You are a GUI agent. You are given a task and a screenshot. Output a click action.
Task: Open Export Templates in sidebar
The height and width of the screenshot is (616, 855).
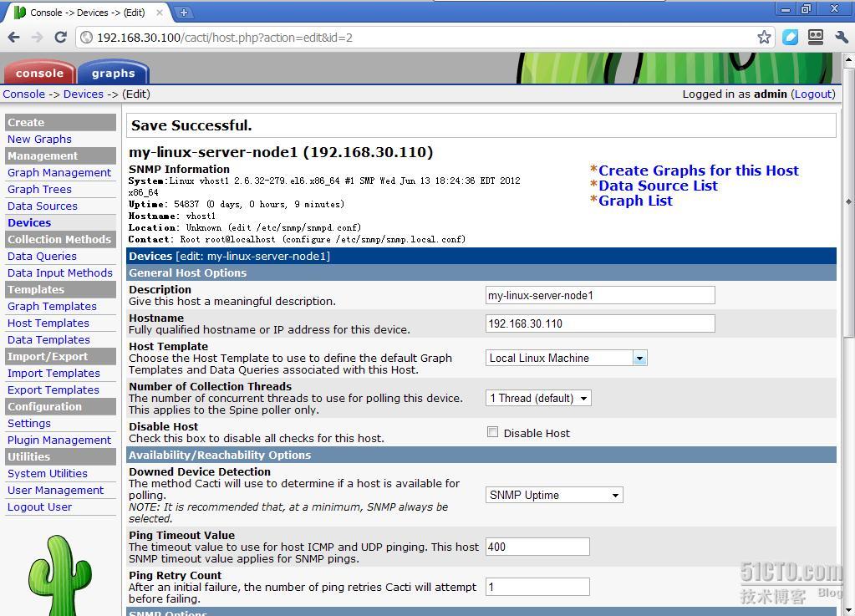coord(53,389)
